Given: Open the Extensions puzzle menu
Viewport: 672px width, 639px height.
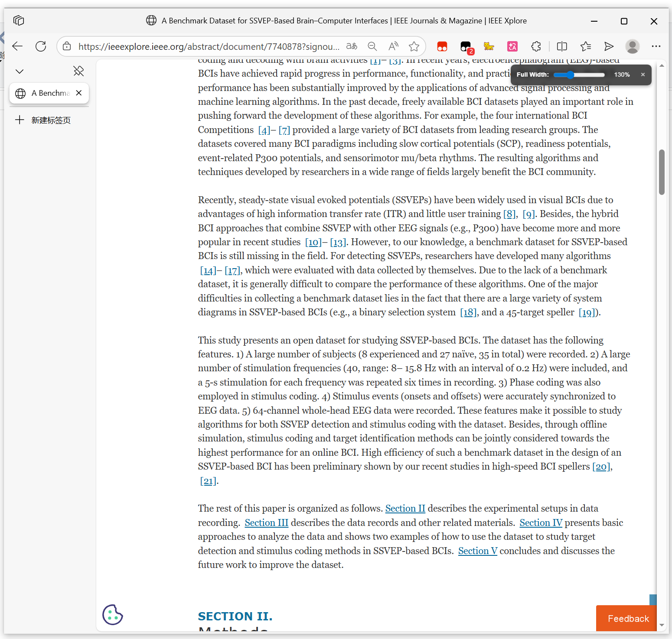Looking at the screenshot, I should 536,46.
